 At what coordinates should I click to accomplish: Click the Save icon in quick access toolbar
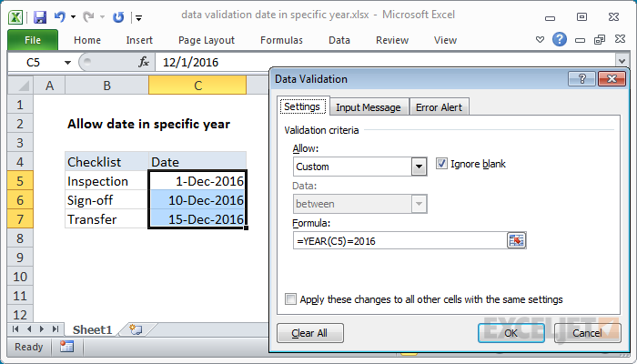tap(40, 17)
